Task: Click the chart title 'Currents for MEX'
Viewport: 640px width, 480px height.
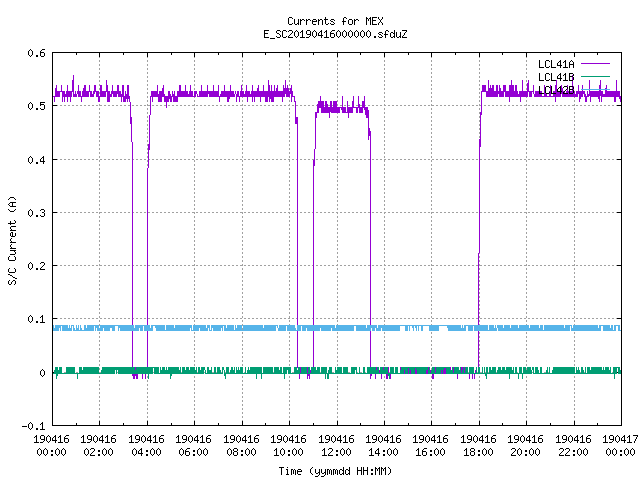Action: click(x=335, y=21)
